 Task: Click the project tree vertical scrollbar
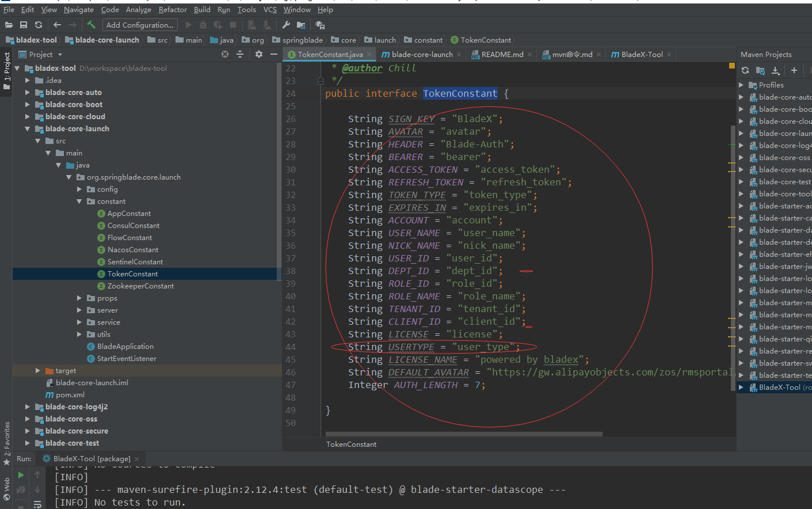click(x=279, y=173)
